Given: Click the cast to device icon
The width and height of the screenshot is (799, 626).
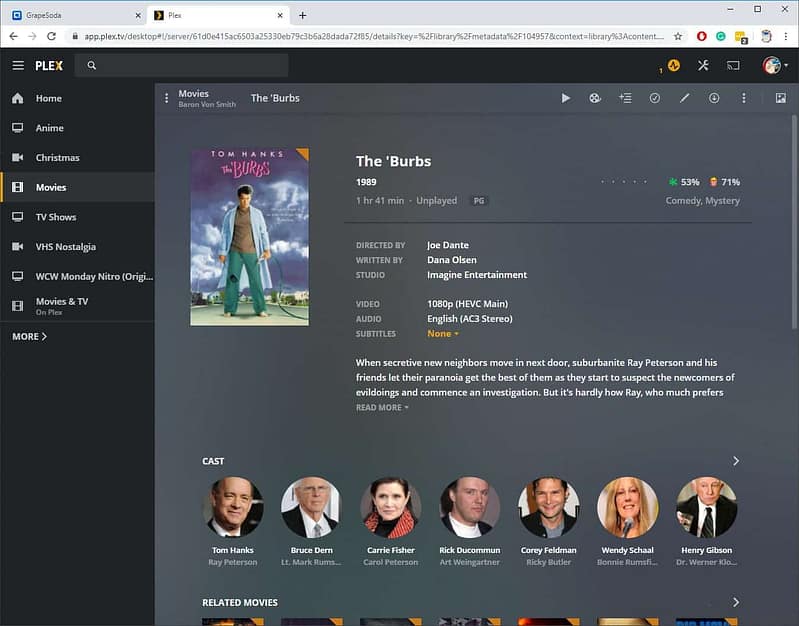Looking at the screenshot, I should click(733, 65).
